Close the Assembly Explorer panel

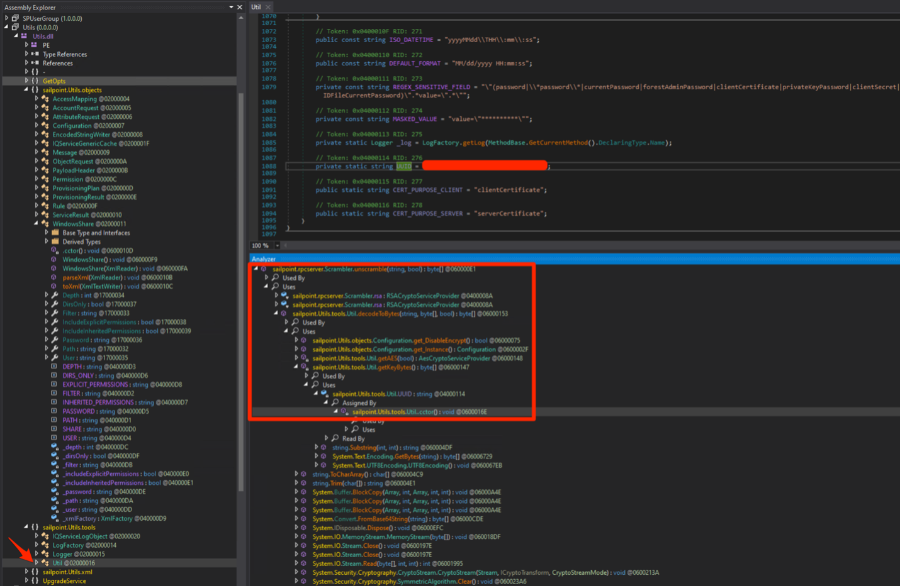click(240, 8)
